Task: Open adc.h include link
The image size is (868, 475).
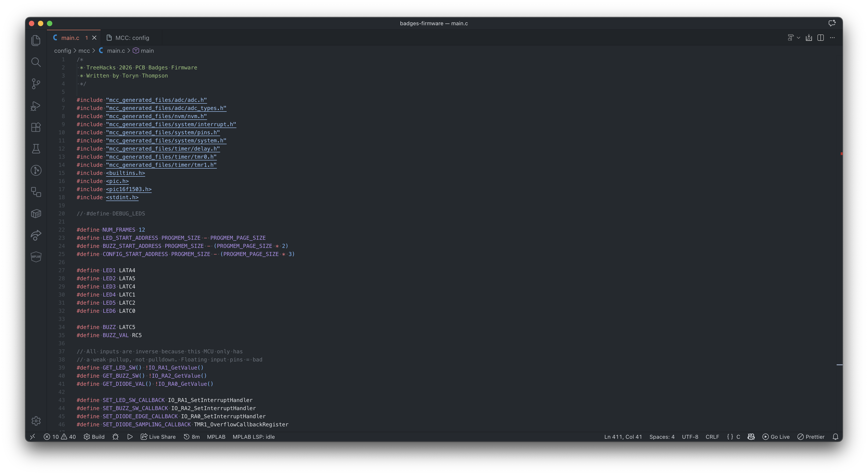Action: [156, 100]
